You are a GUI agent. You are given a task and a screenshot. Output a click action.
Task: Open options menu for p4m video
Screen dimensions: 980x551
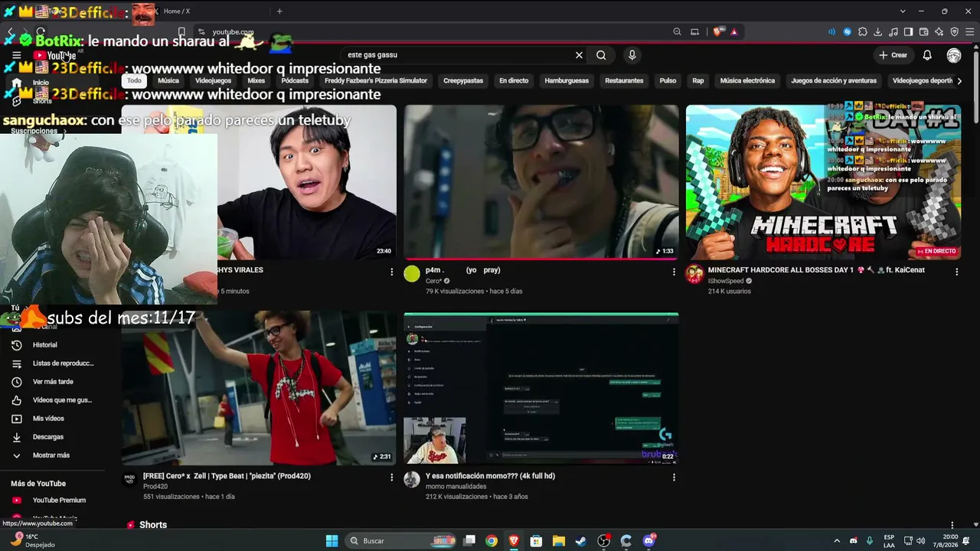pyautogui.click(x=674, y=272)
